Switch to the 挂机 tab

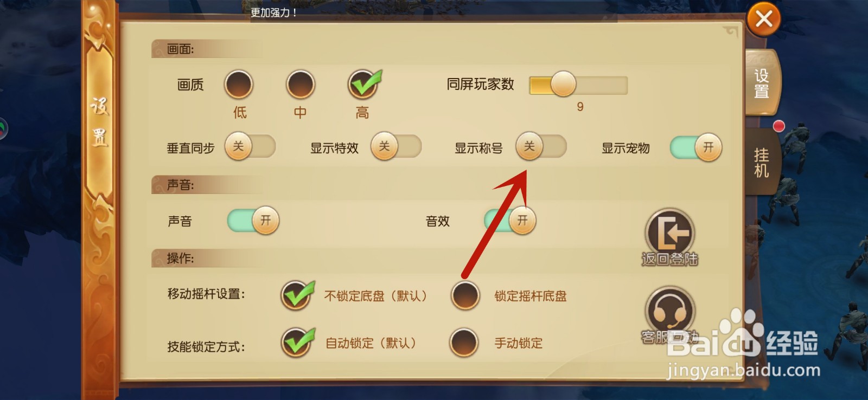762,163
